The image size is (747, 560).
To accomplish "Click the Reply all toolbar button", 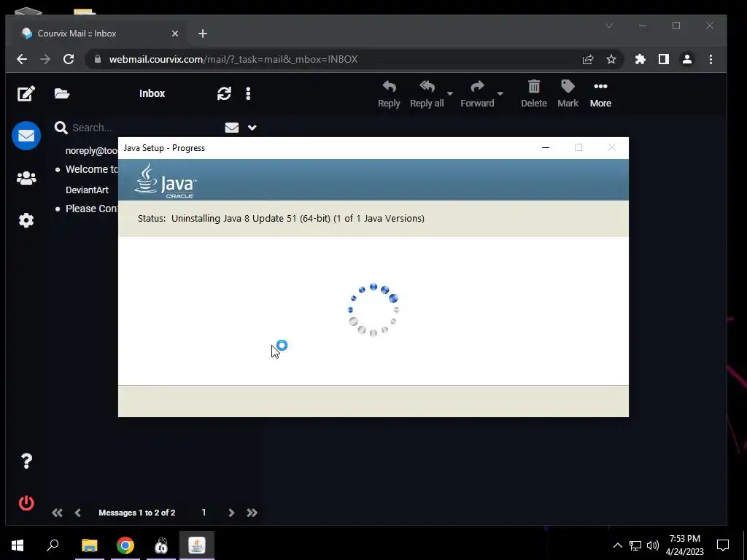I will coord(427,94).
